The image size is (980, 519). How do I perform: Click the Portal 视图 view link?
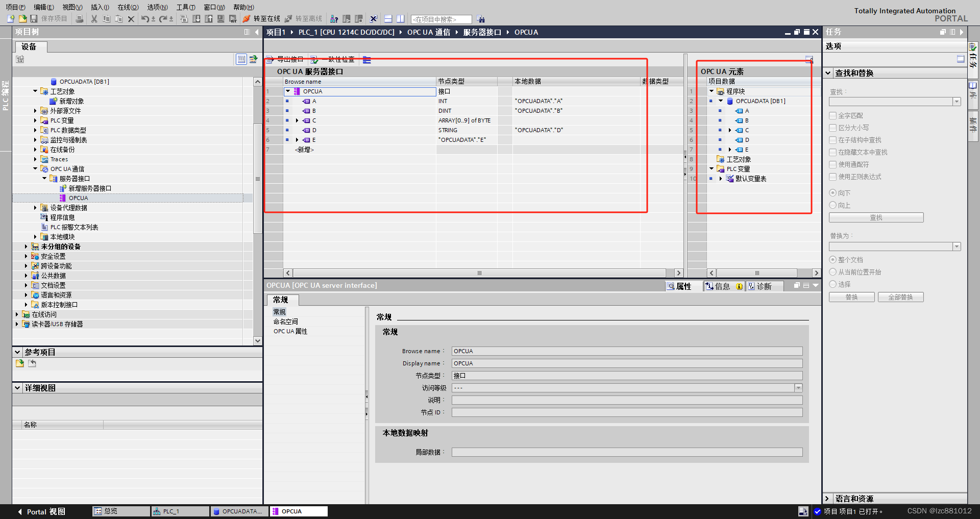click(x=41, y=511)
